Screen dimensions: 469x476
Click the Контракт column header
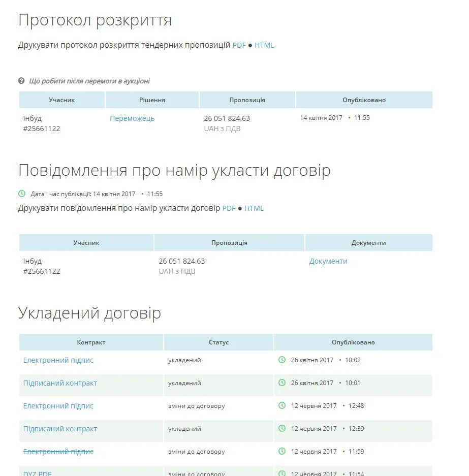[x=91, y=342]
